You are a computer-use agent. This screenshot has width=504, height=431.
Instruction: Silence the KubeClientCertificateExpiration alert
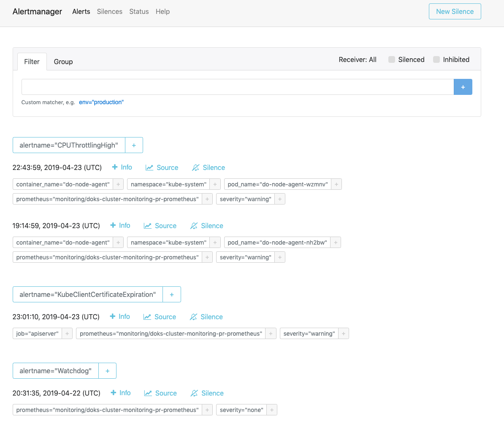(x=206, y=317)
